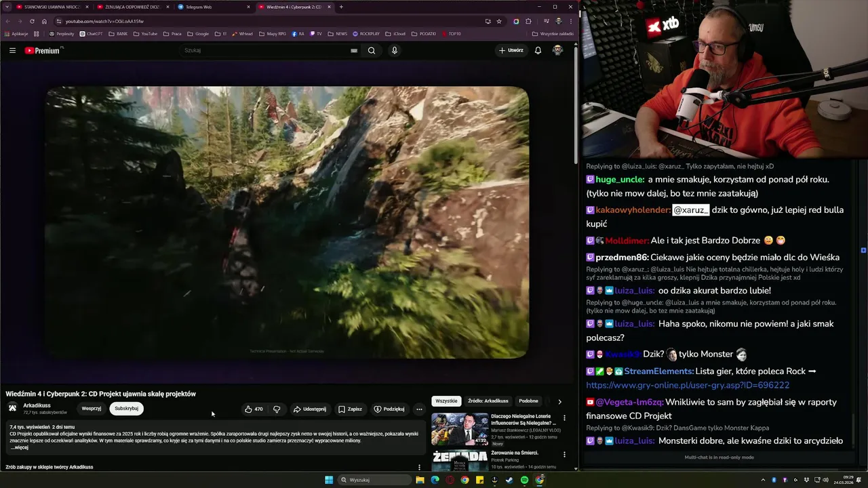Image resolution: width=868 pixels, height=488 pixels.
Task: Subscribe with the Subskrybuj button
Action: pos(126,409)
